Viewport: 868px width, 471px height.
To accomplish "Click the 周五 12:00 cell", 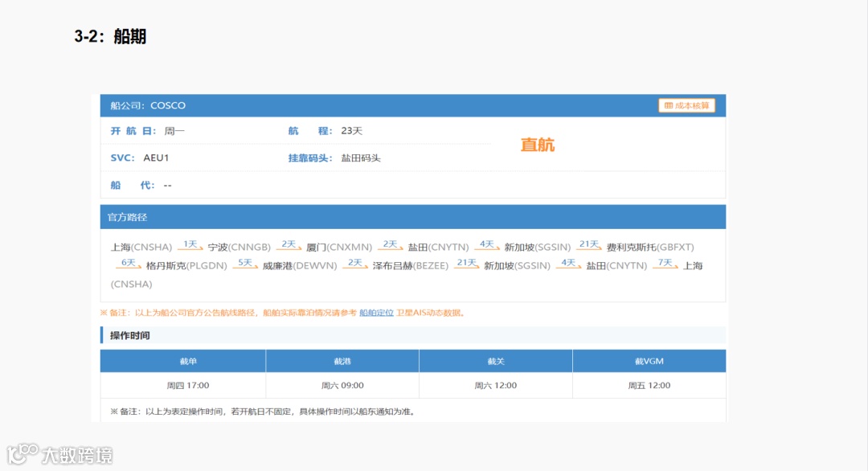I will 649,385.
